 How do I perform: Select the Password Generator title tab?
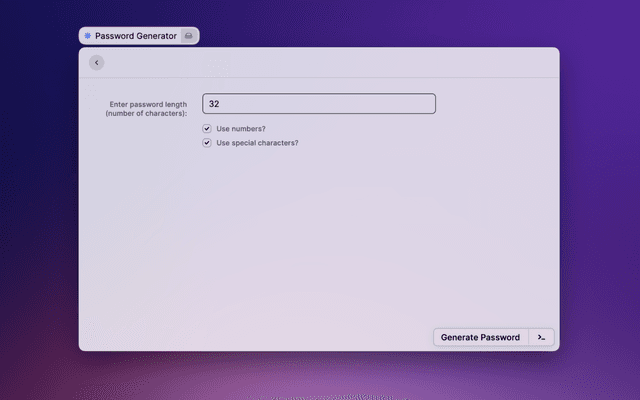[135, 35]
